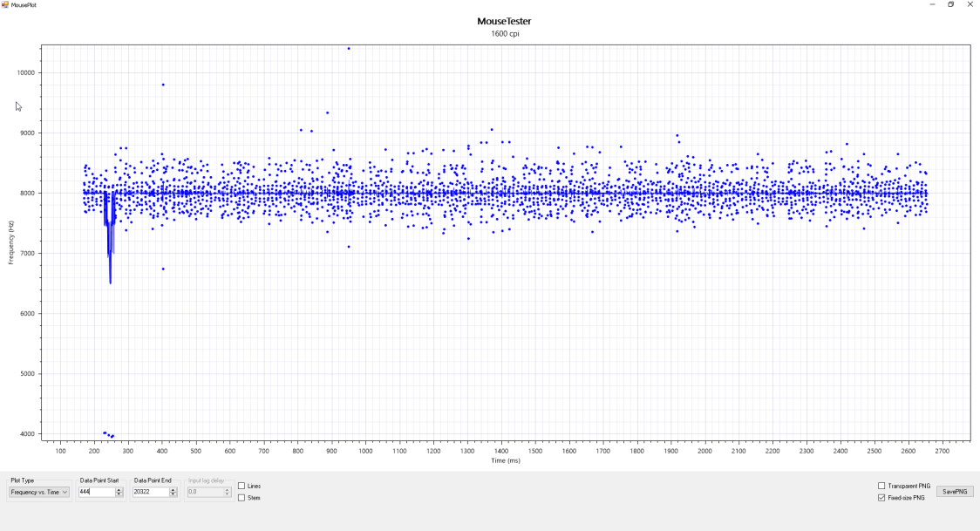Increment Data Point Start with up arrow

[119, 490]
